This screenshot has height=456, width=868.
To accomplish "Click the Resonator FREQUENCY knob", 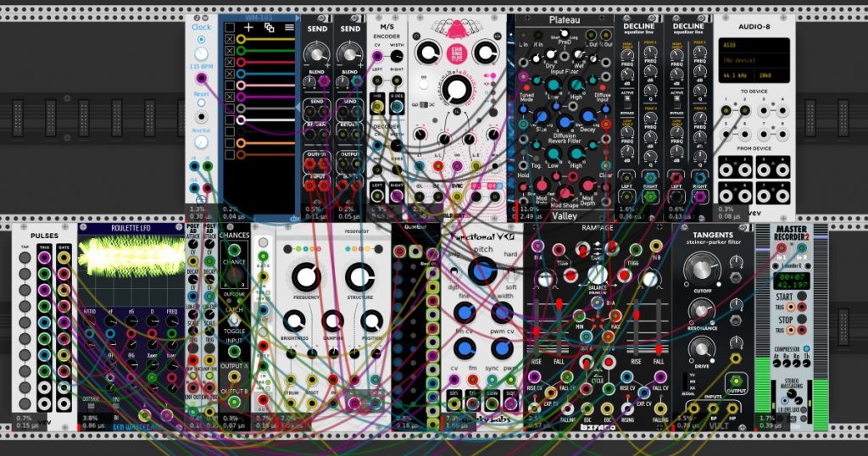I will coord(305,276).
